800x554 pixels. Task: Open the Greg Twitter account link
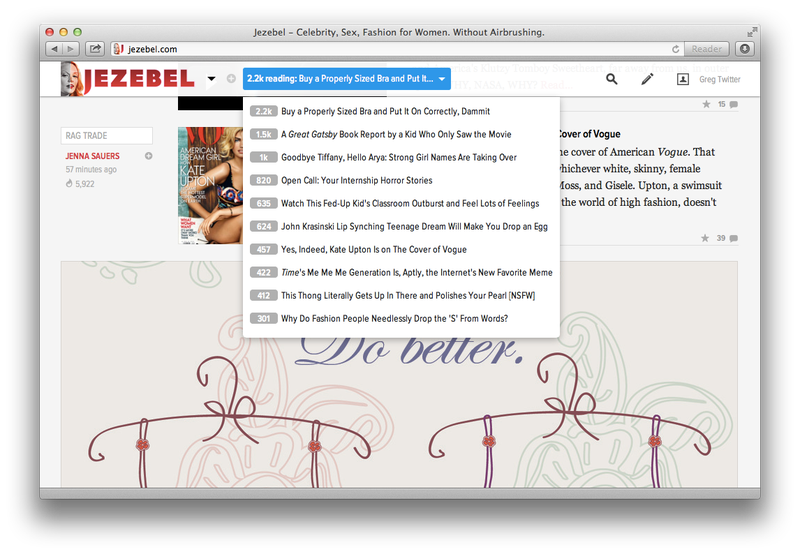click(719, 79)
